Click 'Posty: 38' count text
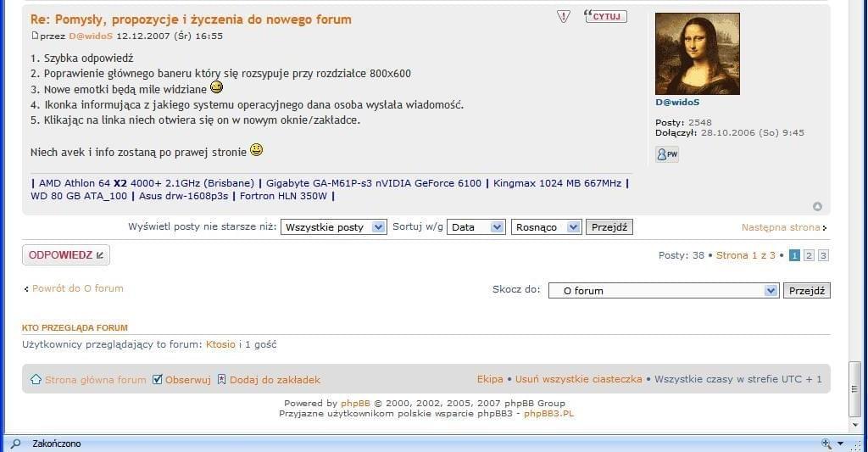Image resolution: width=868 pixels, height=452 pixels. [x=681, y=255]
